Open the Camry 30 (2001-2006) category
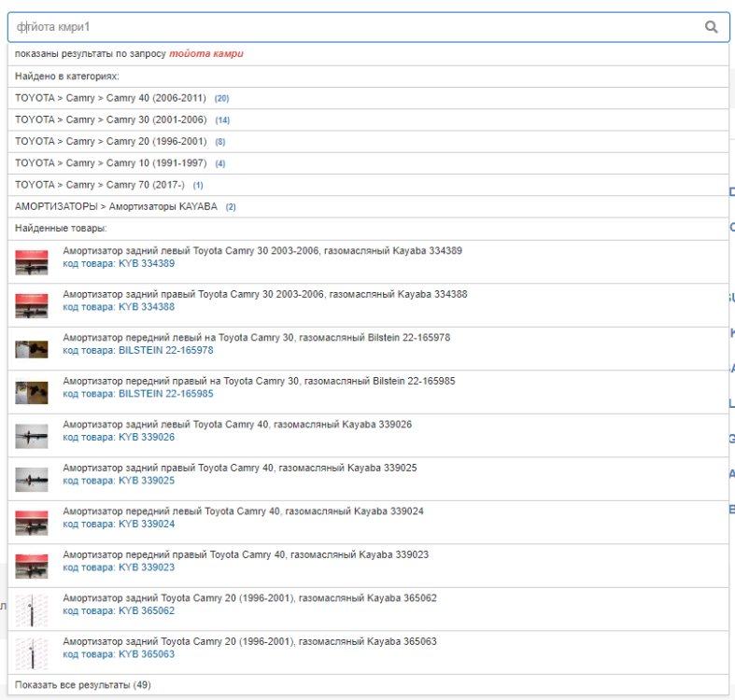This screenshot has width=735, height=700. pos(110,119)
